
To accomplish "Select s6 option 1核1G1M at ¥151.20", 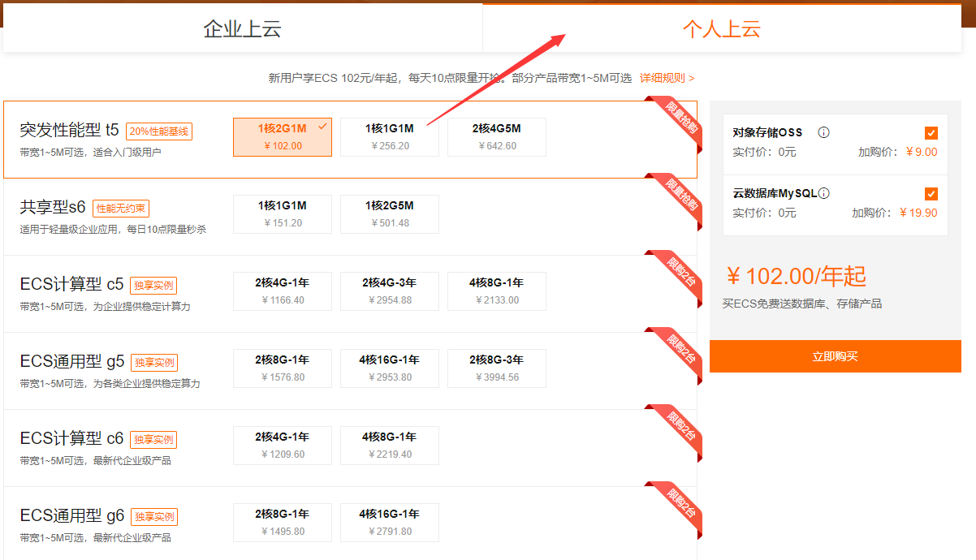I will 283,214.
